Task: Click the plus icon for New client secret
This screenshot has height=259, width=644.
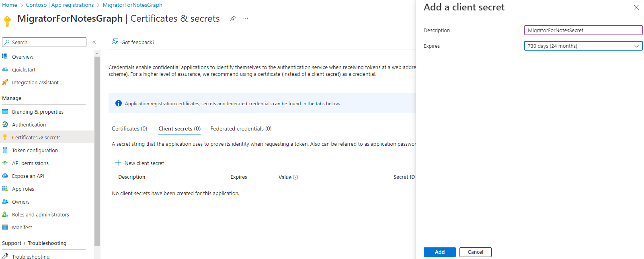Action: [118, 163]
